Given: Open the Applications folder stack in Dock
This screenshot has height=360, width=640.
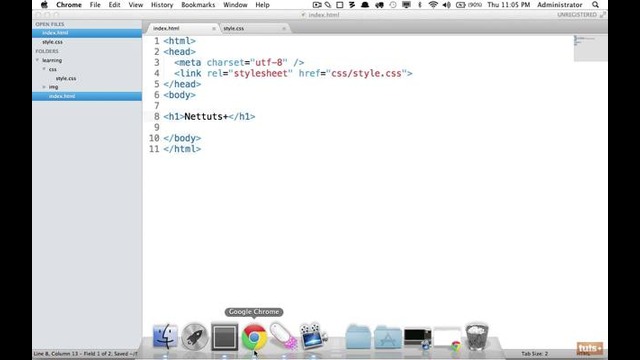Looking at the screenshot, I should point(387,338).
